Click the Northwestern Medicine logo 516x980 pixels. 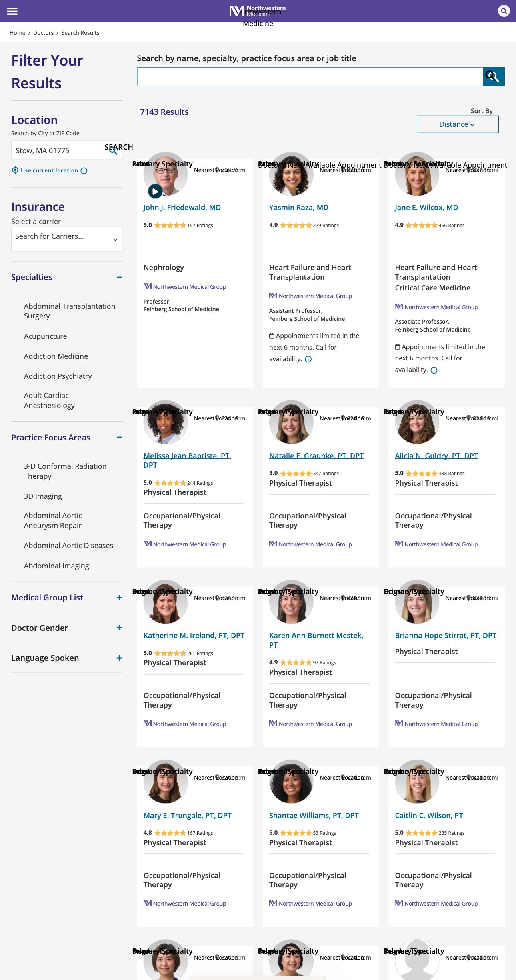point(258,11)
